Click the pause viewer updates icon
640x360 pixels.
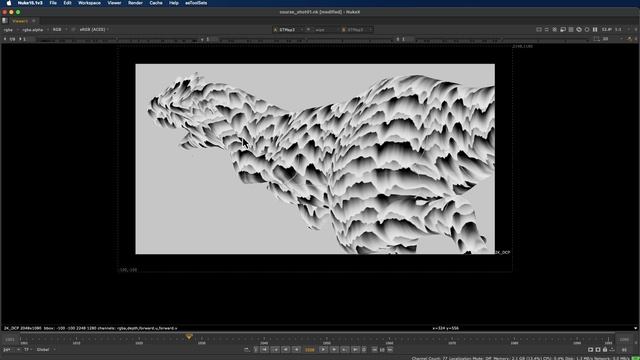[x=595, y=30]
